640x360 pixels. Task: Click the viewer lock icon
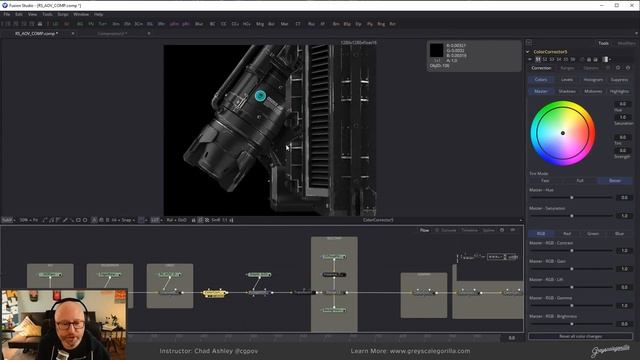point(193,220)
